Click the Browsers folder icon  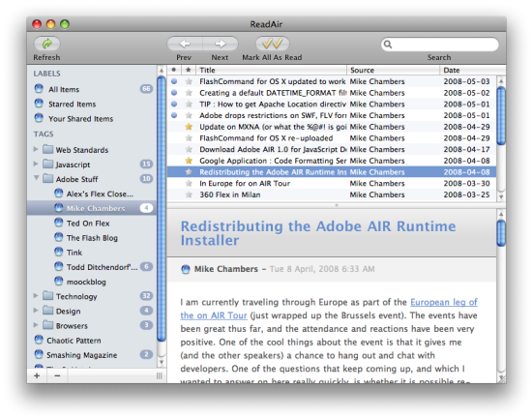click(x=48, y=325)
